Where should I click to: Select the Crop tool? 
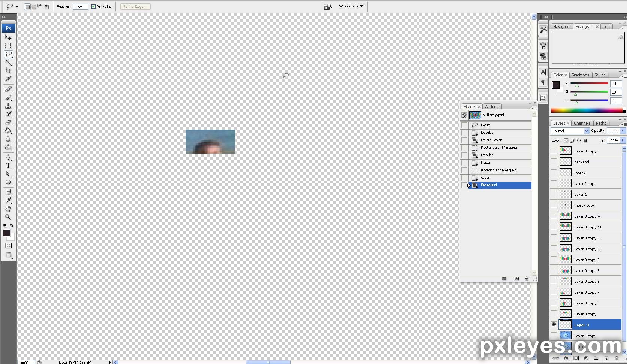point(8,70)
